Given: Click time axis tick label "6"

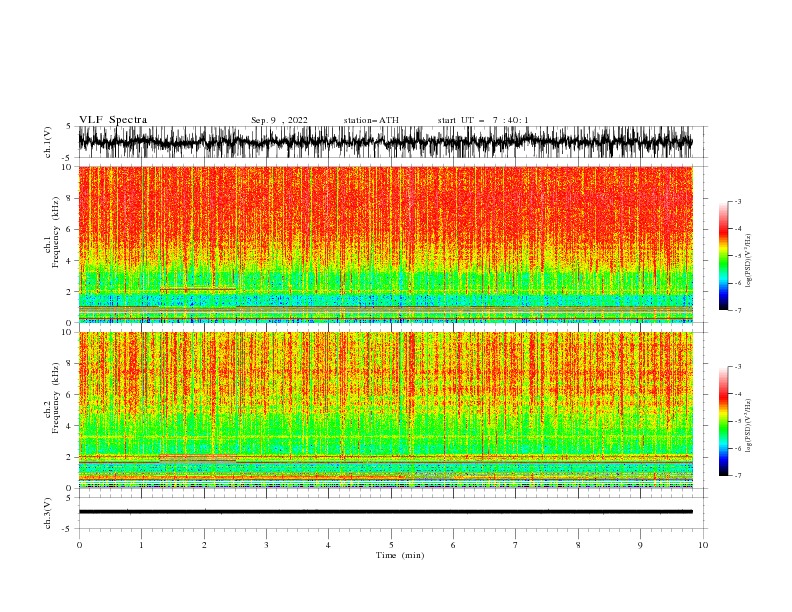Looking at the screenshot, I should click(453, 545).
